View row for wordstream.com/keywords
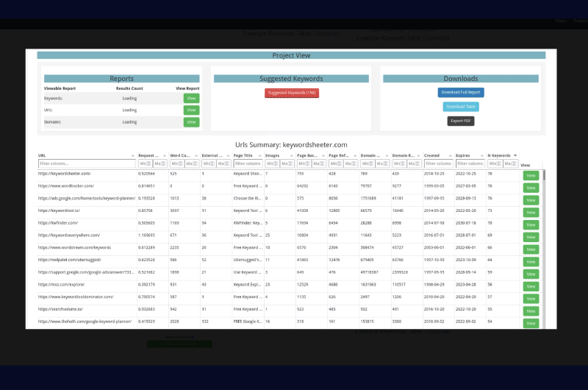The image size is (588, 390). pos(531,249)
